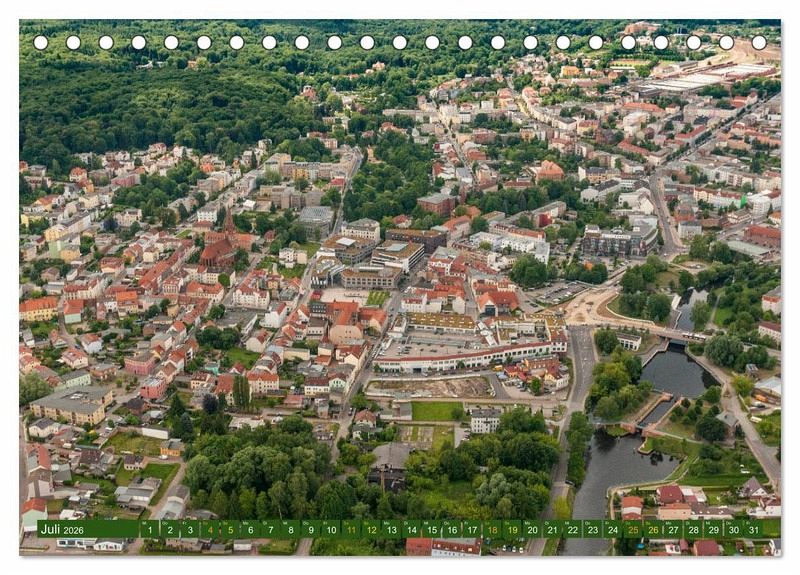Click day 15 in the calendar row

click(x=432, y=529)
